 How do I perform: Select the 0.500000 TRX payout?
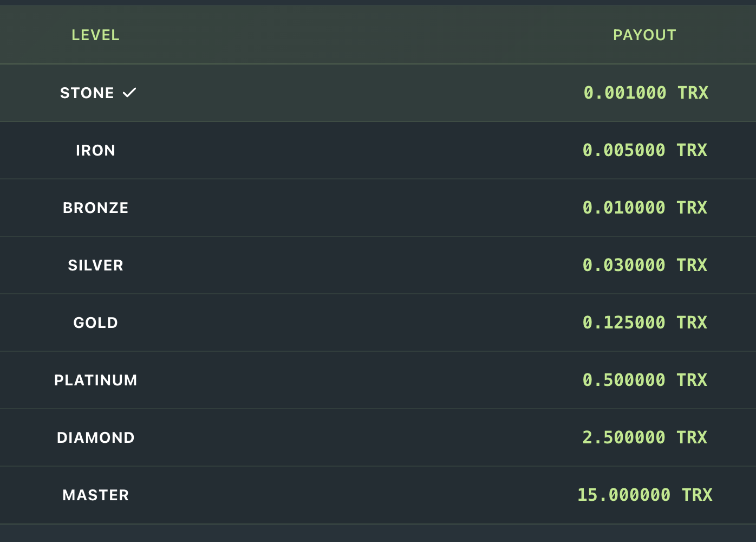coord(644,380)
